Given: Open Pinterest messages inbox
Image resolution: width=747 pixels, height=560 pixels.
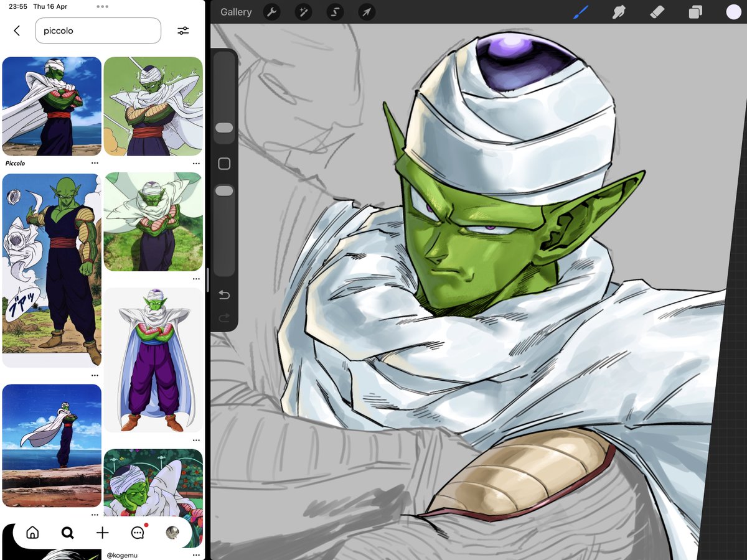Looking at the screenshot, I should pos(138,533).
